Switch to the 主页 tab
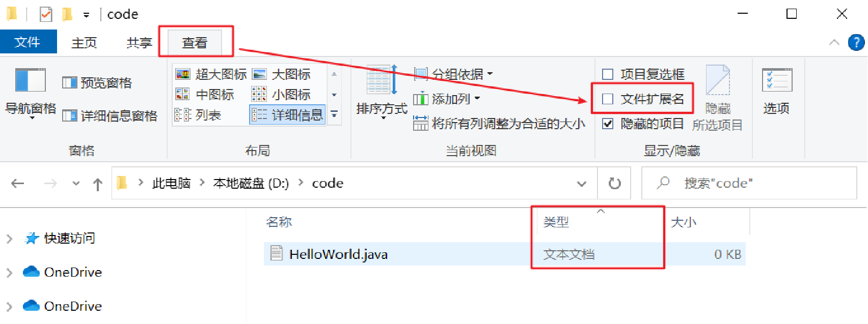 (x=84, y=43)
